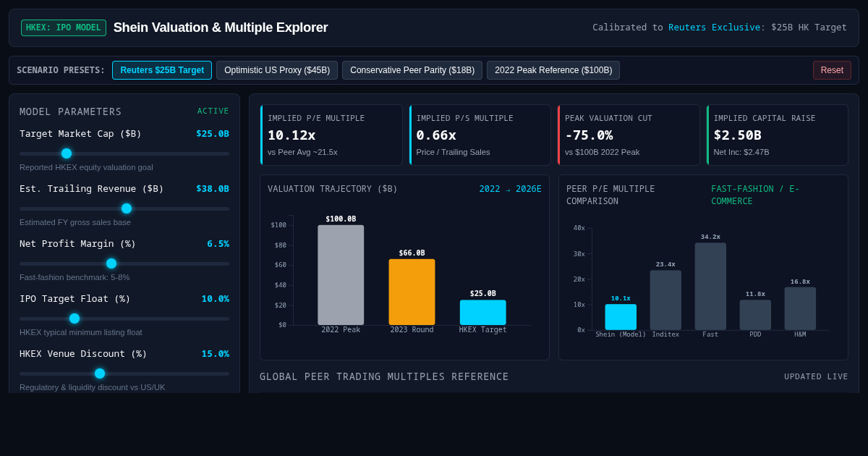Screen dimensions: 868x456
Task: Click the 'Net Inc: $2.47B' text
Action: [741, 152]
